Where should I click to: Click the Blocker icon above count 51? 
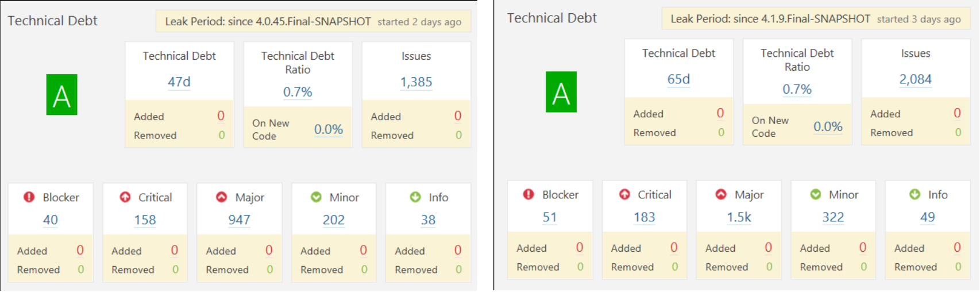coord(528,194)
